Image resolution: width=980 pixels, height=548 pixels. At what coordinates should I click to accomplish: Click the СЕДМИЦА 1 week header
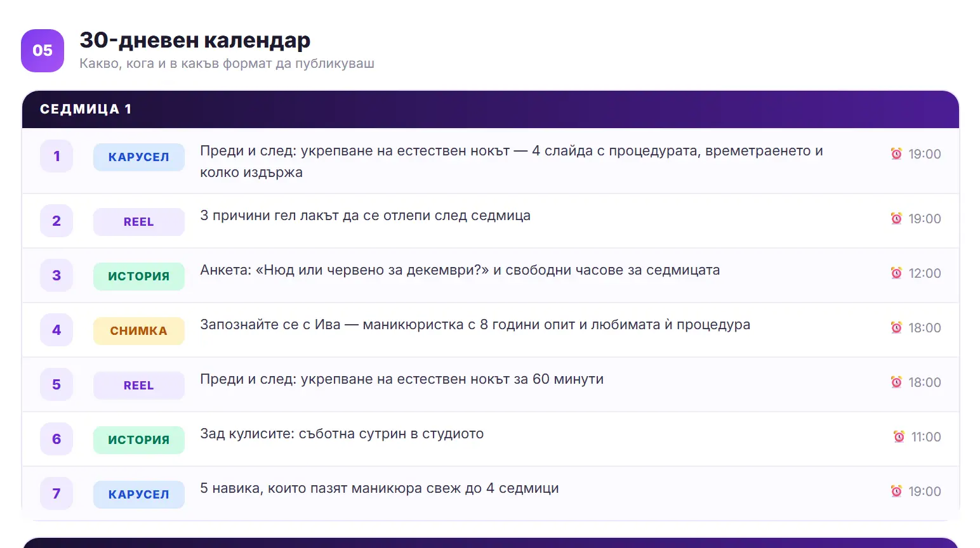491,109
